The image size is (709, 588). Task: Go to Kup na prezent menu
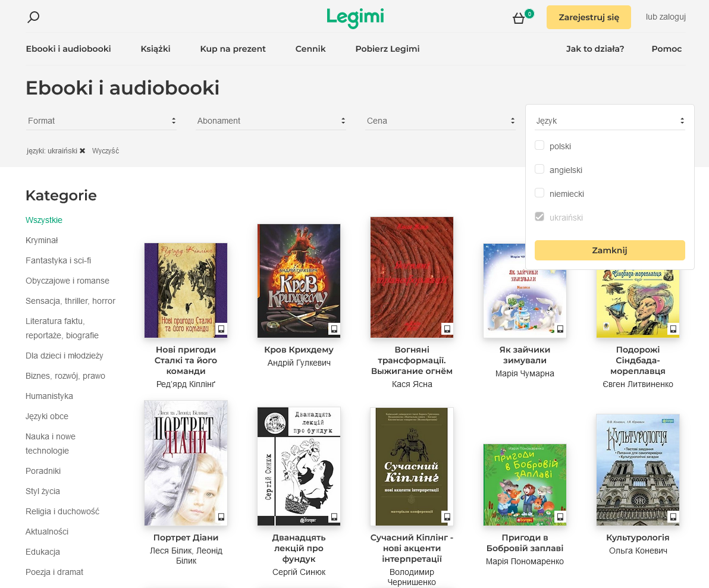[233, 49]
